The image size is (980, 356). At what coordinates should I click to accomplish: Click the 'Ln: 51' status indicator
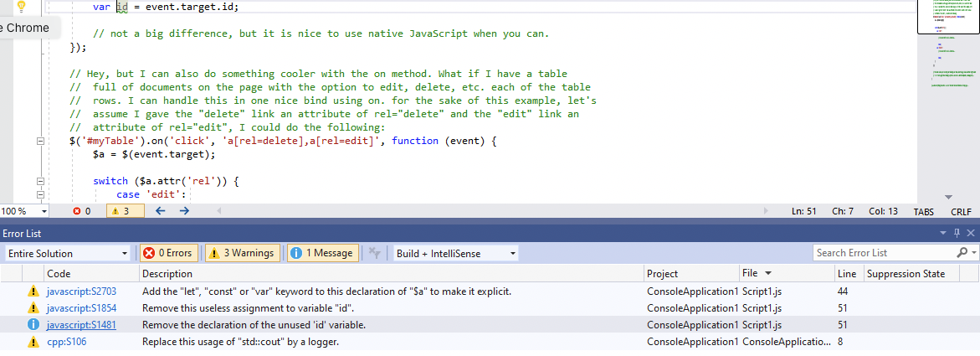[x=803, y=211]
